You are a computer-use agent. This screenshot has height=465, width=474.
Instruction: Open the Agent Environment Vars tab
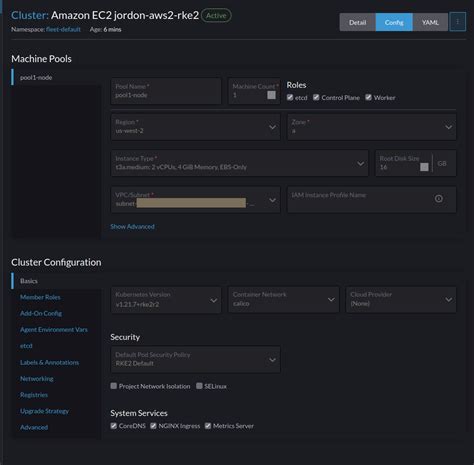54,330
